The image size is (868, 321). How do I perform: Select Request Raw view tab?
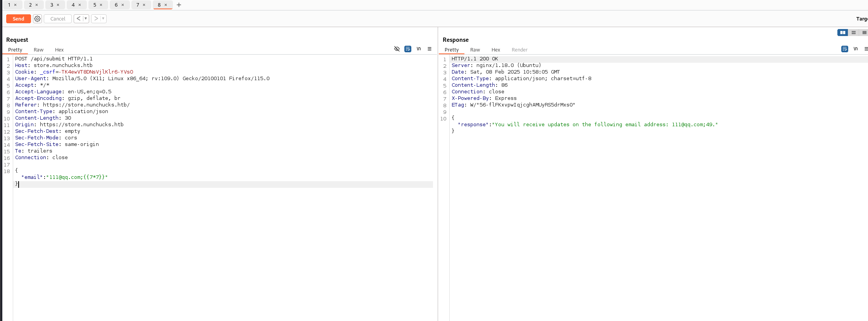coord(38,50)
